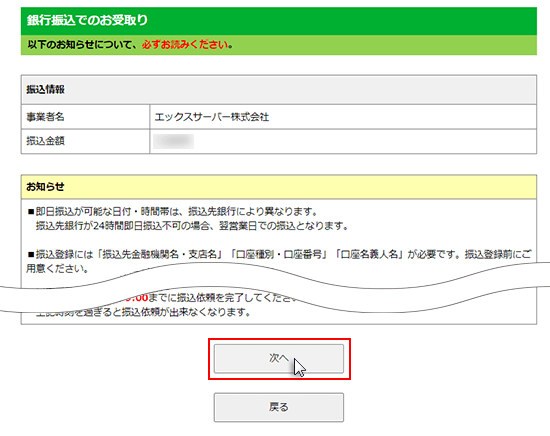The width and height of the screenshot is (550, 436).
Task: Click the 戻る button
Action: tap(279, 407)
